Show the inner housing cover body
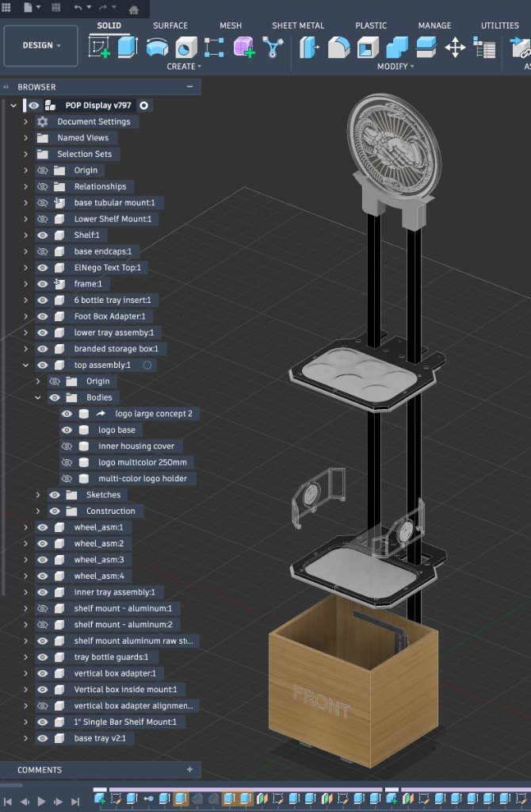 (67, 446)
